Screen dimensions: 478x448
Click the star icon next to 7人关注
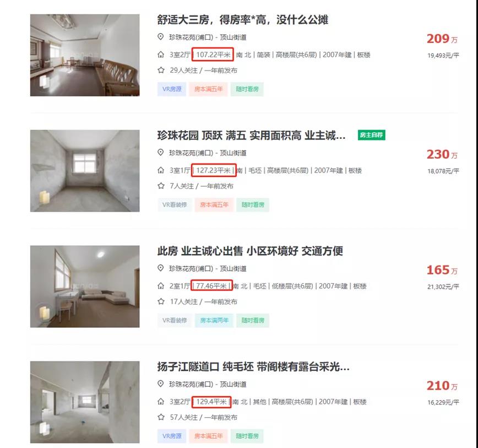tap(161, 186)
